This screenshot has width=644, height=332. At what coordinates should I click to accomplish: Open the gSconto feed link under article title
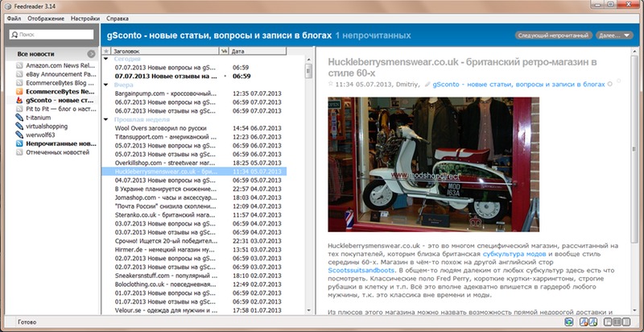tap(518, 85)
